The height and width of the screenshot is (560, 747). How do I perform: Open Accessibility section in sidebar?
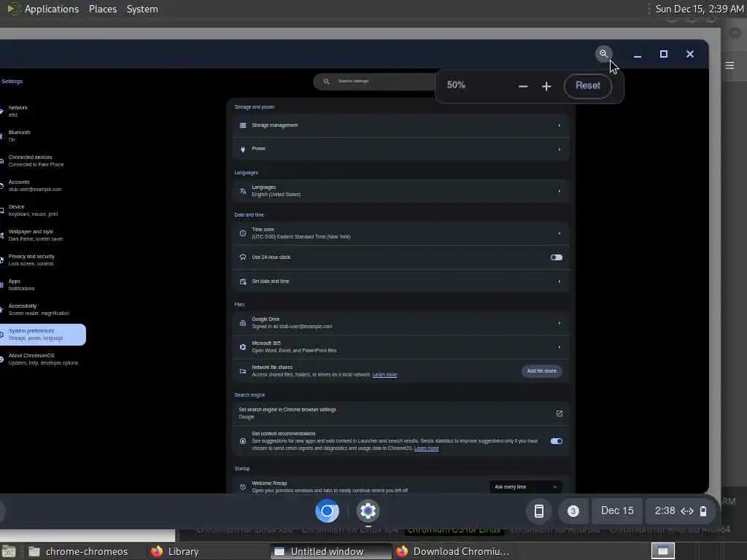point(42,309)
